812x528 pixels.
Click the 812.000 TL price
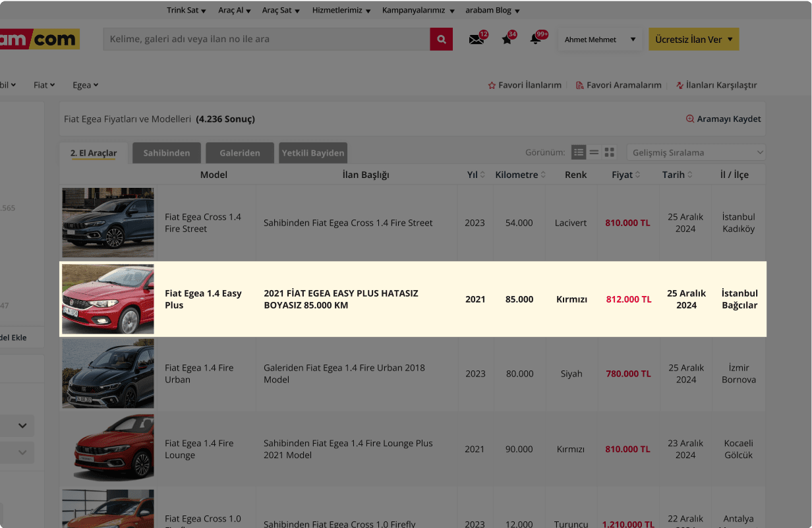click(629, 299)
